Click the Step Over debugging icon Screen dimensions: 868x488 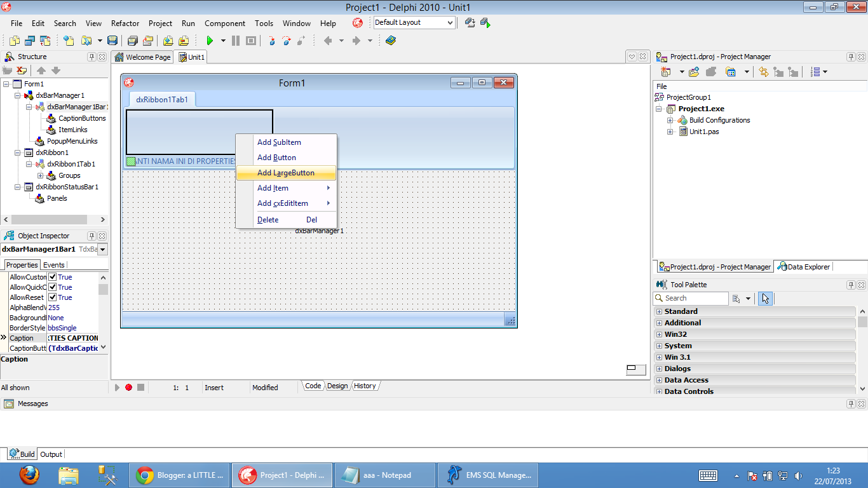pyautogui.click(x=286, y=40)
